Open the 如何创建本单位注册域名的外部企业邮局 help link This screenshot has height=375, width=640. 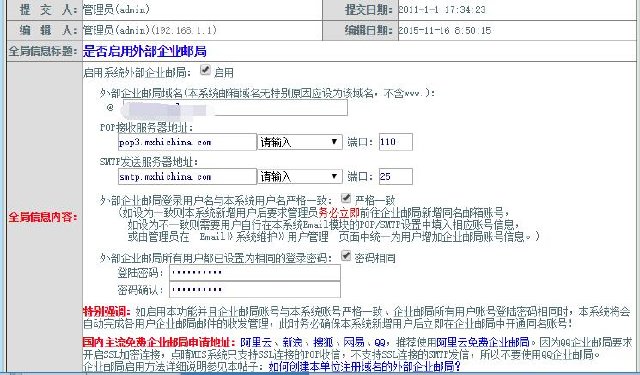[x=364, y=366]
